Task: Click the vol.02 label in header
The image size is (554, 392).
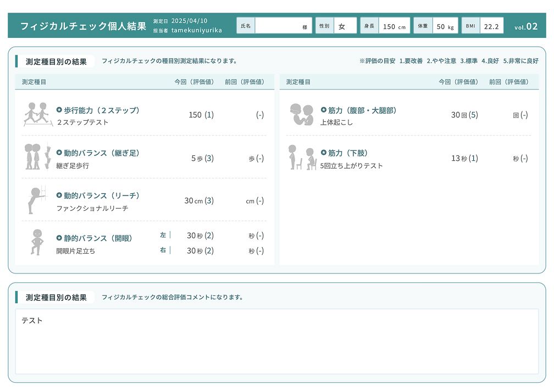Action: coord(526,26)
